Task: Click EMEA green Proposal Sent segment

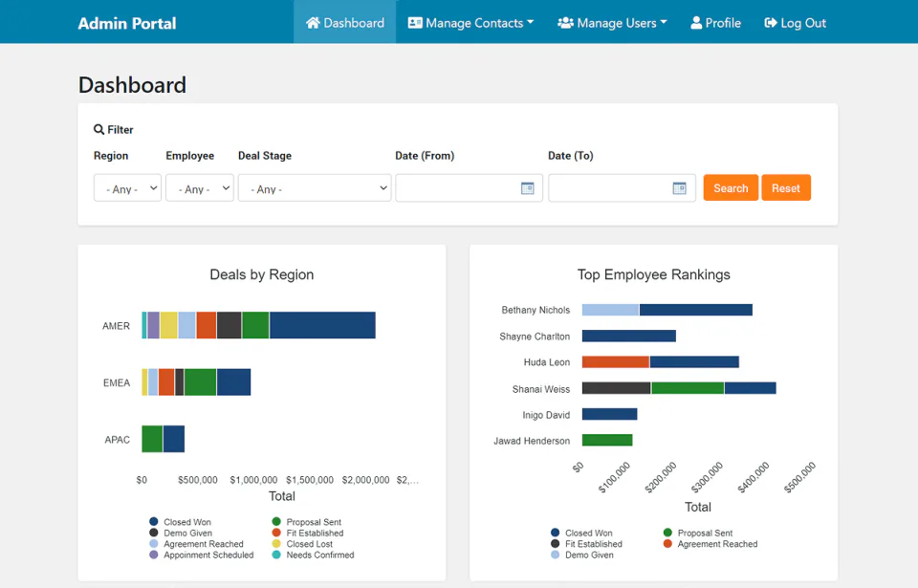Action: (200, 381)
